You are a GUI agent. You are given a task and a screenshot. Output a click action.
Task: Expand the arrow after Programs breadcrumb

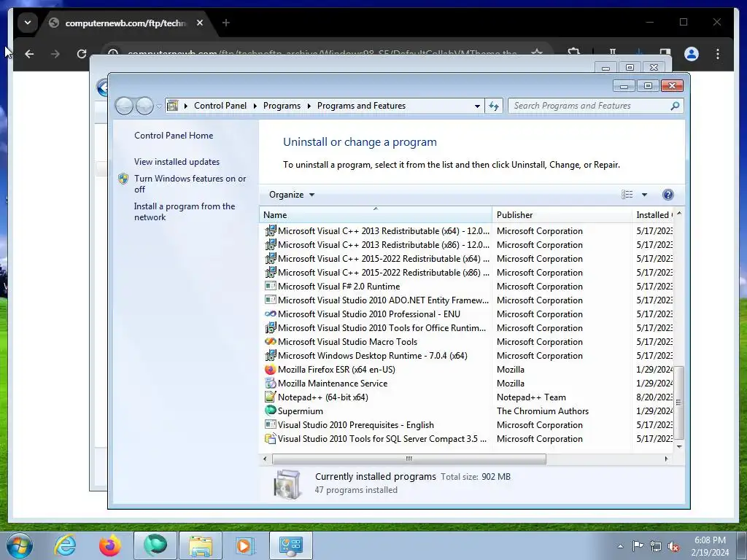(x=309, y=106)
